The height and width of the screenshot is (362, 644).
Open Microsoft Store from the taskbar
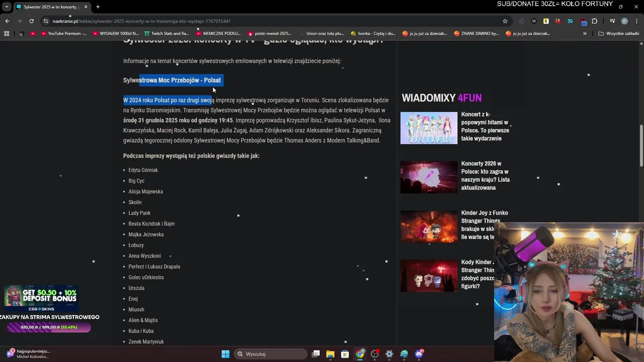point(345,354)
